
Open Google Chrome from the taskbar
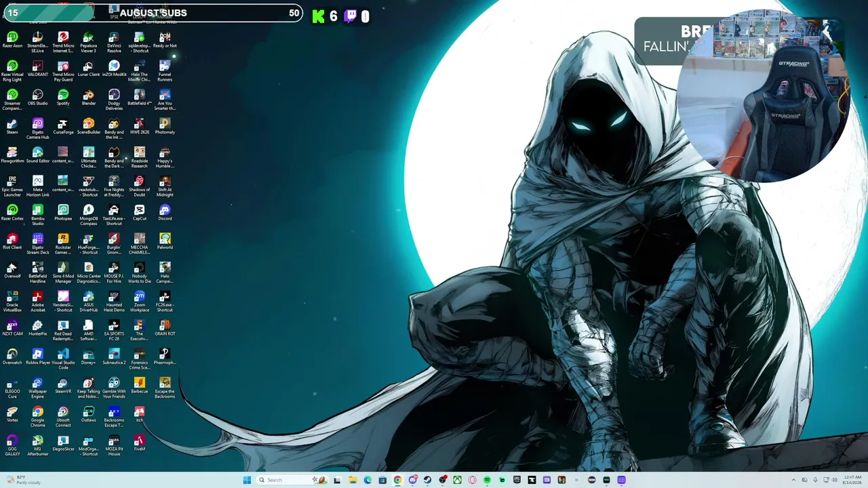[x=397, y=480]
